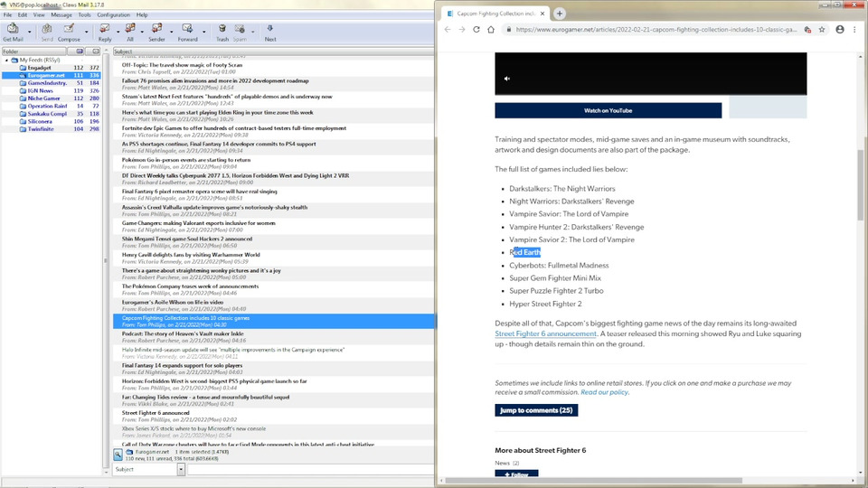Viewport: 868px width, 488px height.
Task: Click the Forward toolbar icon
Action: coord(187,29)
